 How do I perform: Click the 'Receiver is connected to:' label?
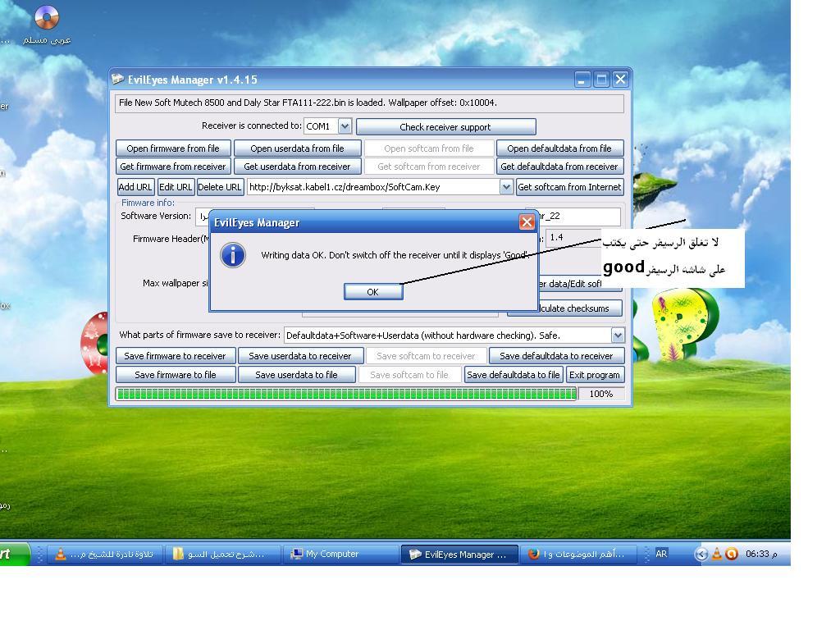(x=252, y=126)
